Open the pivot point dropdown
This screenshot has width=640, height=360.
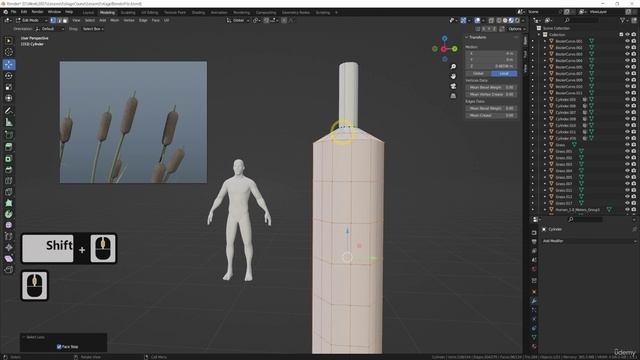[256, 20]
